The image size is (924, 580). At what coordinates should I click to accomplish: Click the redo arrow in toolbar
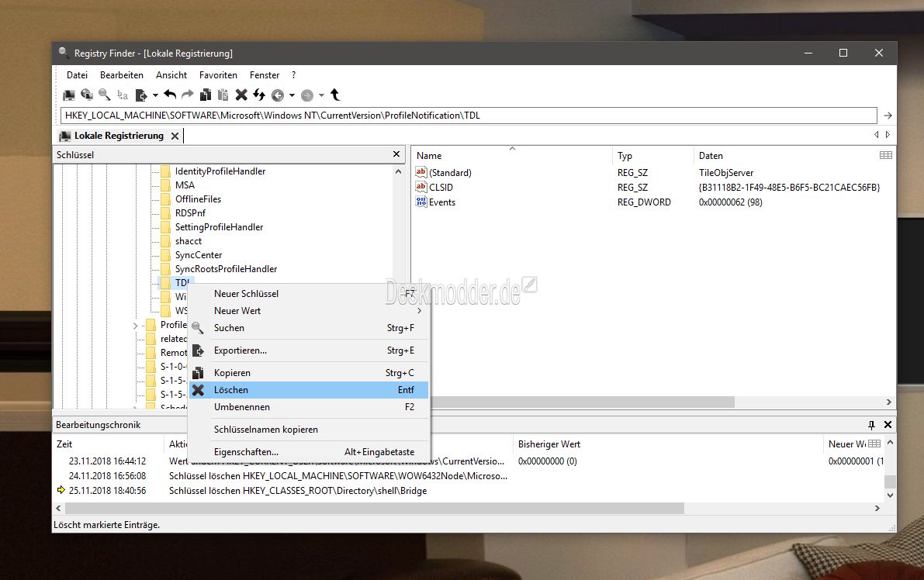click(188, 95)
